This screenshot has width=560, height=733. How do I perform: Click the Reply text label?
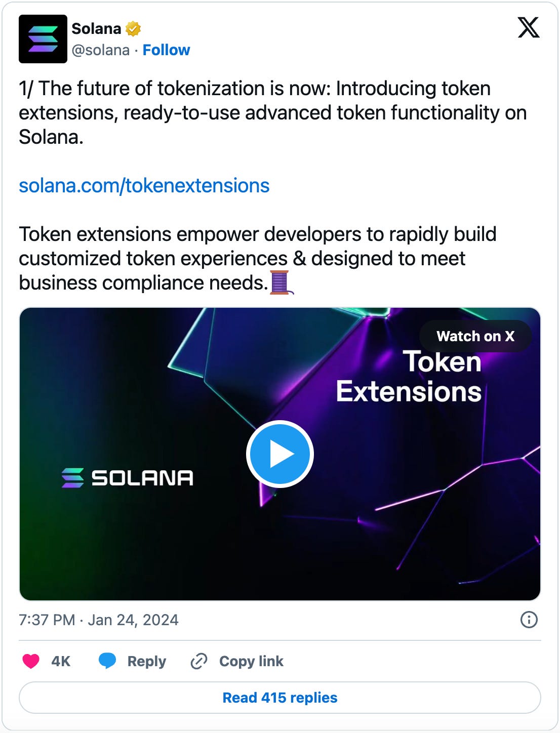147,661
